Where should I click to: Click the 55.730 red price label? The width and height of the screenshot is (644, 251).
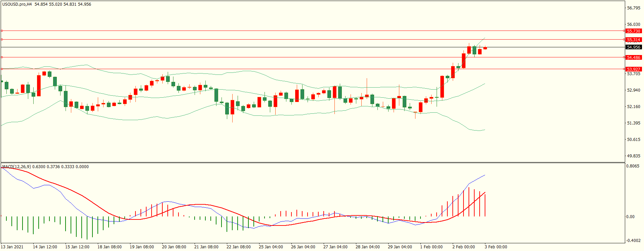point(634,31)
